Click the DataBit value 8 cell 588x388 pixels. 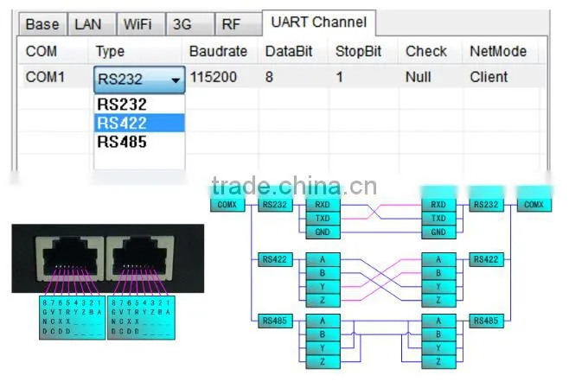point(293,77)
